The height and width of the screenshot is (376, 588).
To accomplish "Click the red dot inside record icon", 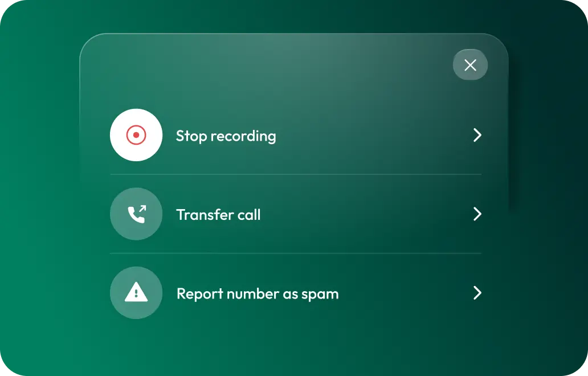I will tap(136, 135).
